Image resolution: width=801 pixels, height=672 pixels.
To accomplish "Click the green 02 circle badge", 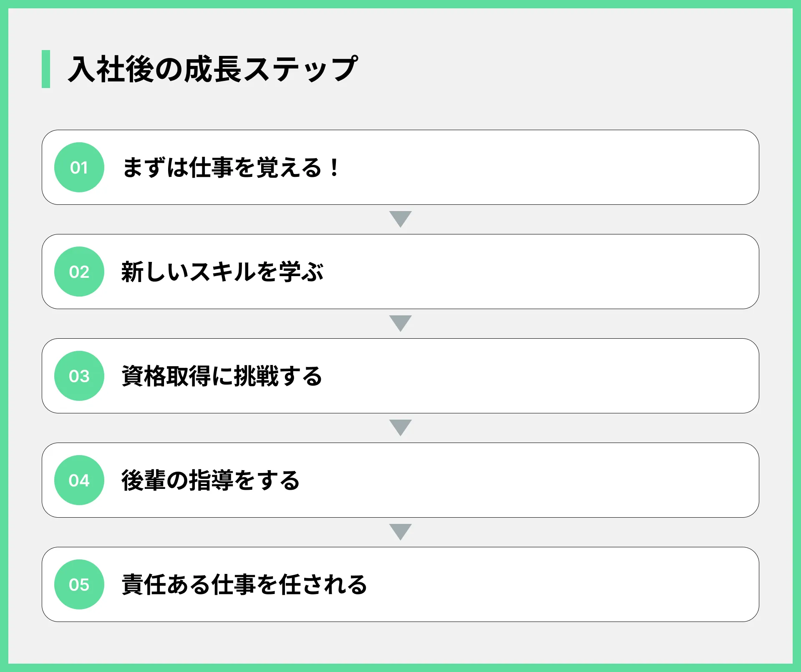I will (x=79, y=272).
